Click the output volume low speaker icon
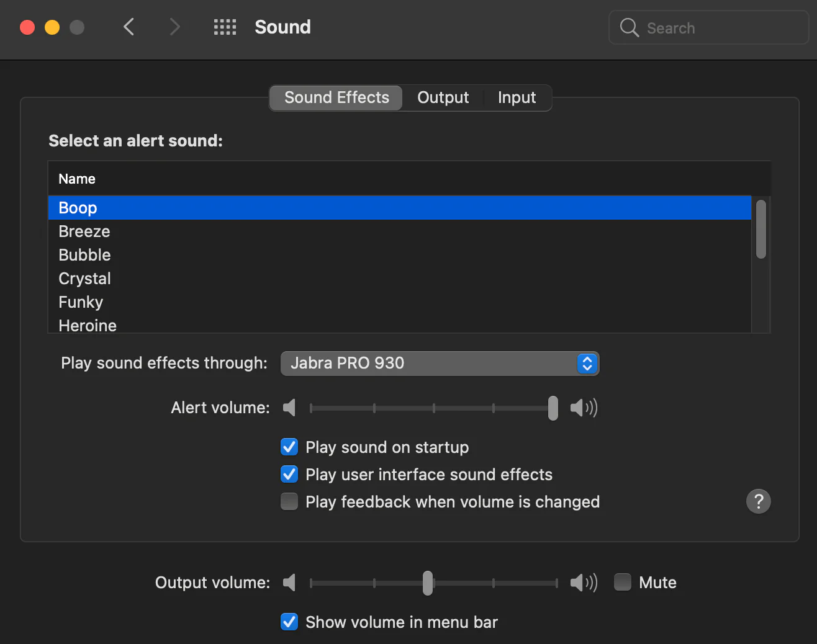This screenshot has height=644, width=817. click(289, 583)
